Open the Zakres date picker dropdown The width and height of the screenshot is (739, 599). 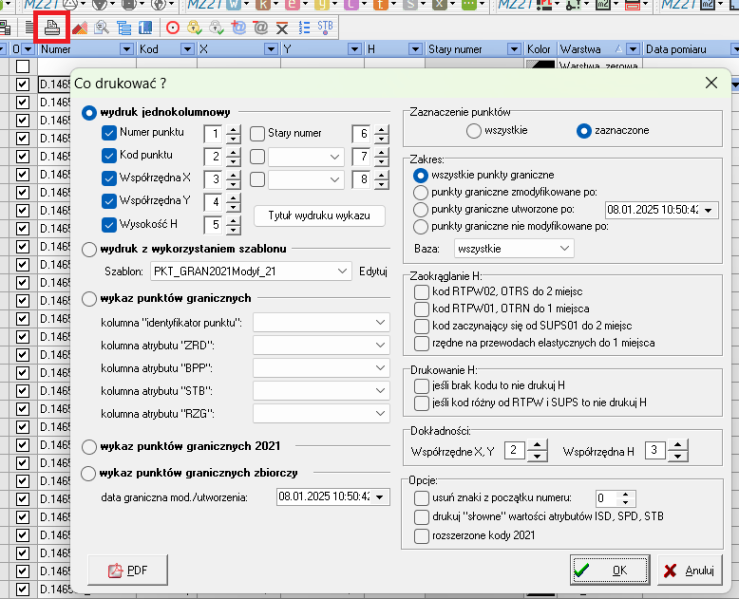(x=708, y=210)
